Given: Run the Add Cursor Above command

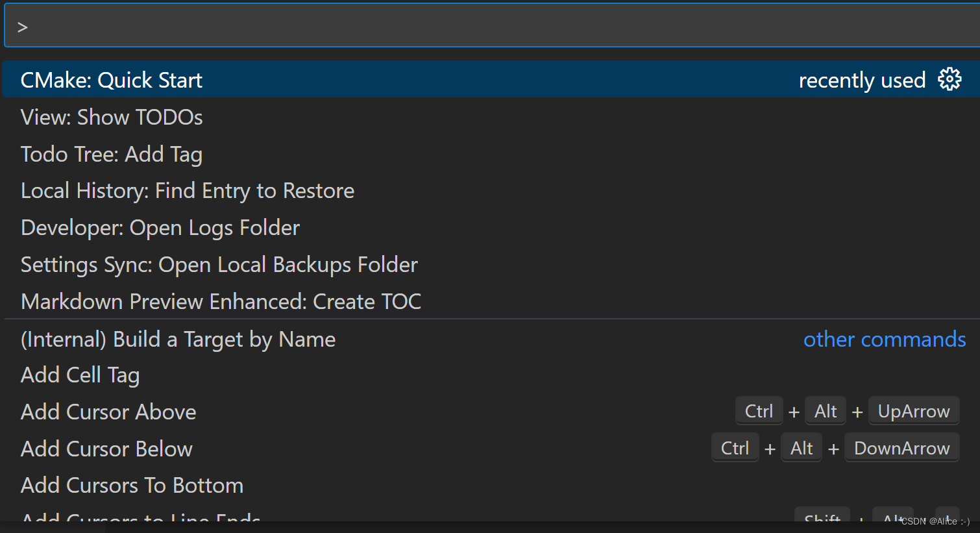Looking at the screenshot, I should pos(108,412).
